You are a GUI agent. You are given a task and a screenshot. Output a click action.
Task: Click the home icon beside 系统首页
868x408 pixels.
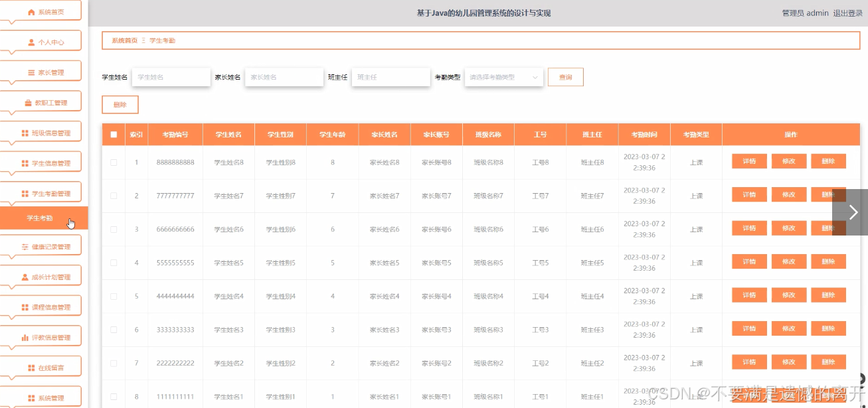(31, 12)
